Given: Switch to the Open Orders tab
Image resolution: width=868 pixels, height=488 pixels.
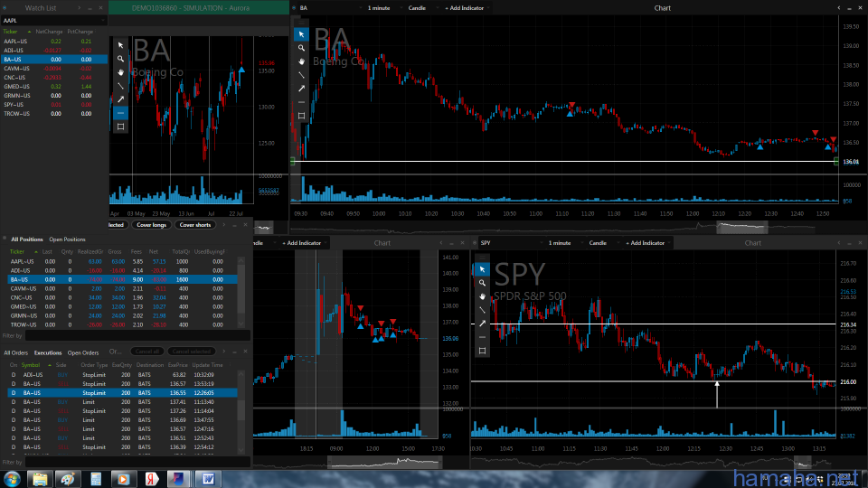Looking at the screenshot, I should (x=83, y=353).
